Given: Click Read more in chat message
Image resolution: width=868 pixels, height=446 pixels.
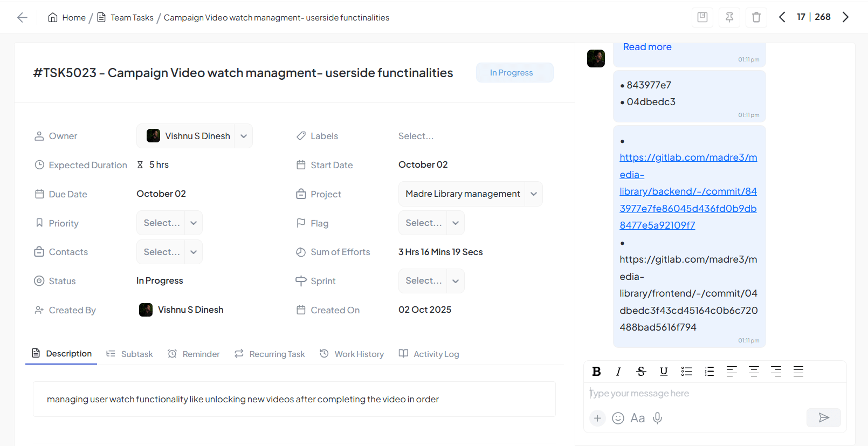Looking at the screenshot, I should [x=647, y=47].
